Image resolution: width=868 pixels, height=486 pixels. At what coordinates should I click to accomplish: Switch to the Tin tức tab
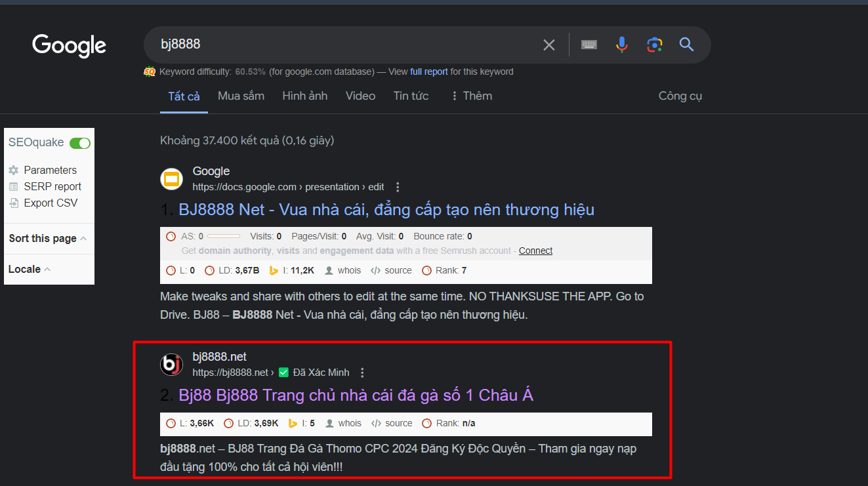[x=411, y=96]
